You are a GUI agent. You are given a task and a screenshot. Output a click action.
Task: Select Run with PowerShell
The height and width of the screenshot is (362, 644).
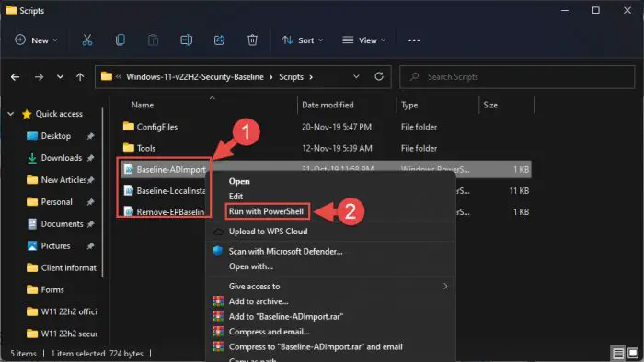click(x=266, y=211)
